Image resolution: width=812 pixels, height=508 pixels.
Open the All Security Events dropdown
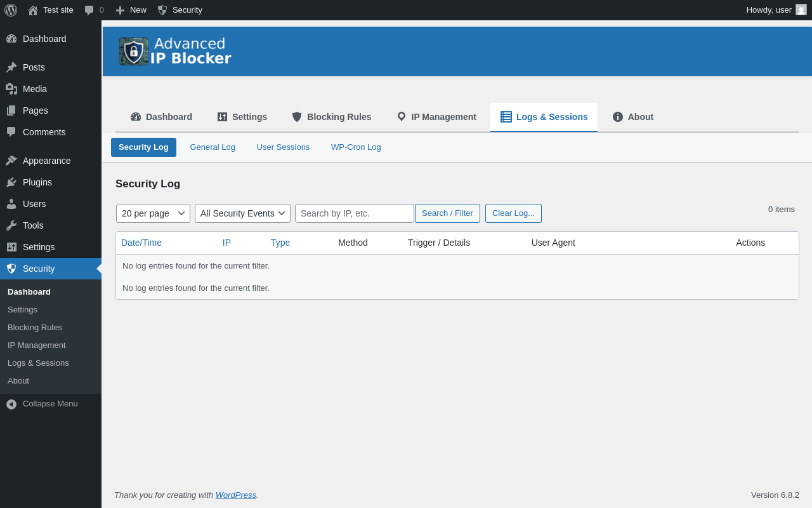click(x=242, y=213)
